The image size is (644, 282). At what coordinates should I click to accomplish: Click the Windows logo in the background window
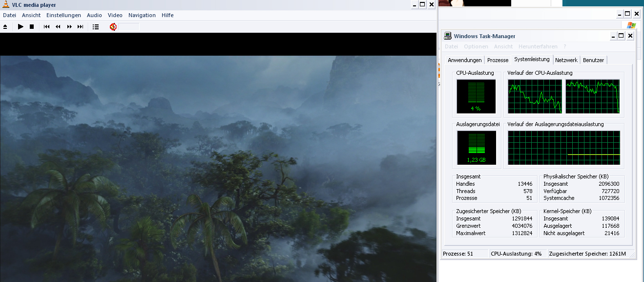(x=631, y=25)
